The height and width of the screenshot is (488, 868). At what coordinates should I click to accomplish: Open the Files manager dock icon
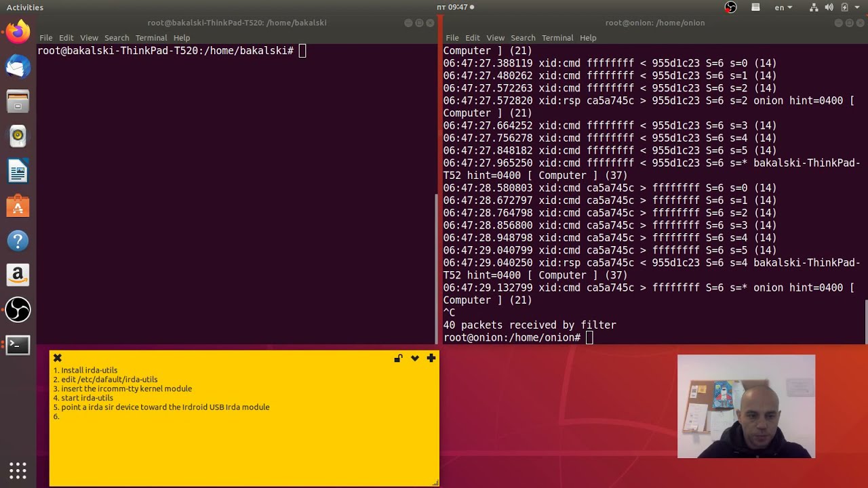click(x=18, y=102)
